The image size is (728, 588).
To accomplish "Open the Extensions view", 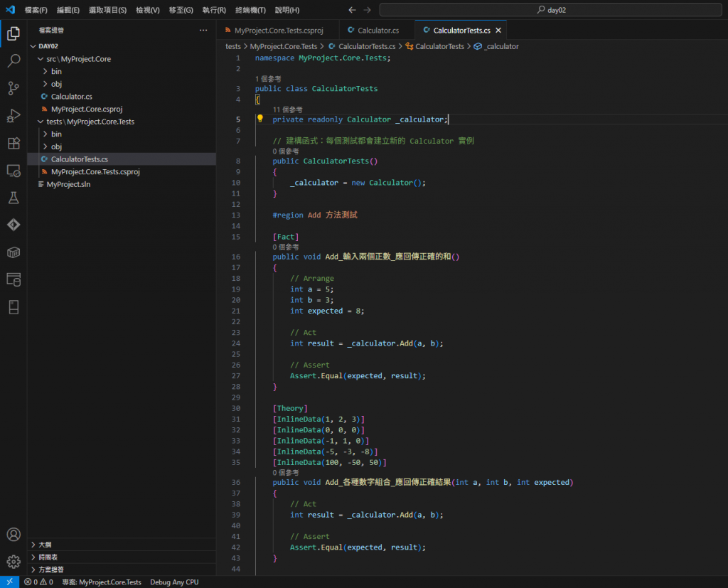I will [x=14, y=143].
